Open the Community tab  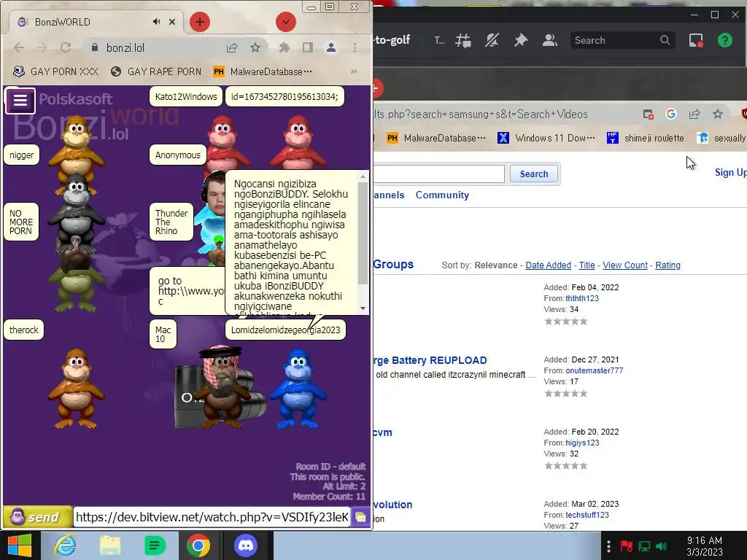point(442,195)
